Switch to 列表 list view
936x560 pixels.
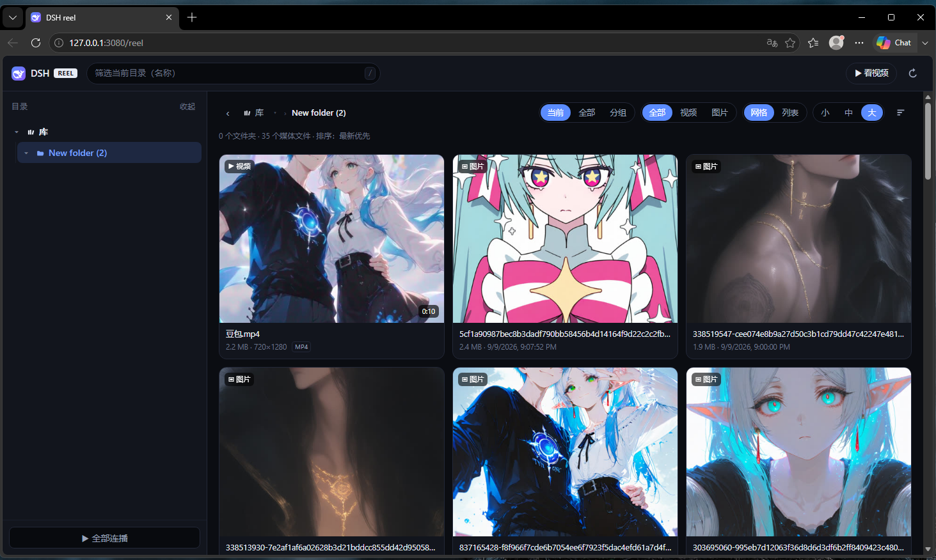pyautogui.click(x=790, y=113)
